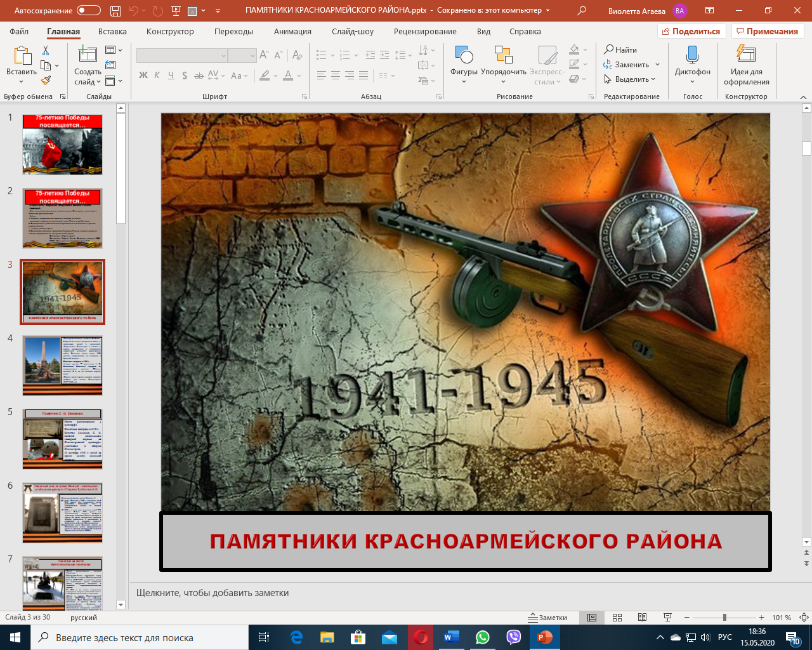The height and width of the screenshot is (650, 812).
Task: Open the Arrange dropdown menu
Action: [503, 65]
